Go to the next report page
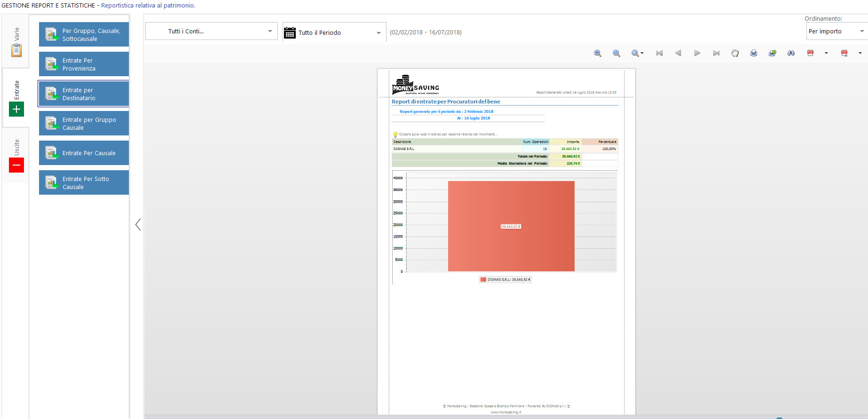This screenshot has width=868, height=419. tap(697, 53)
